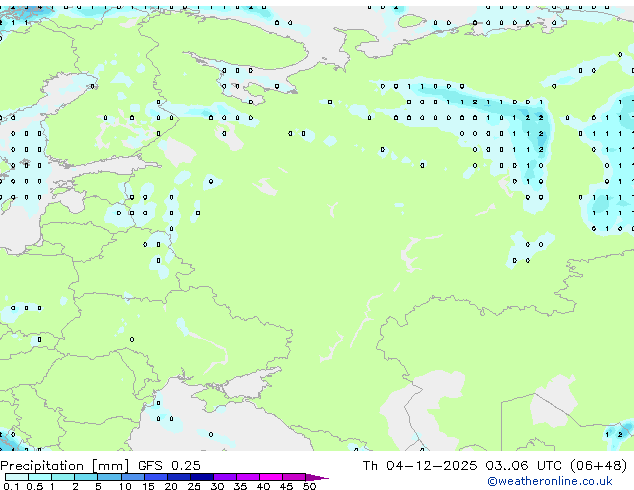Image resolution: width=634 pixels, height=490 pixels.
Task: Pick the 5–10 mm legend color swatch
Action: tap(109, 477)
